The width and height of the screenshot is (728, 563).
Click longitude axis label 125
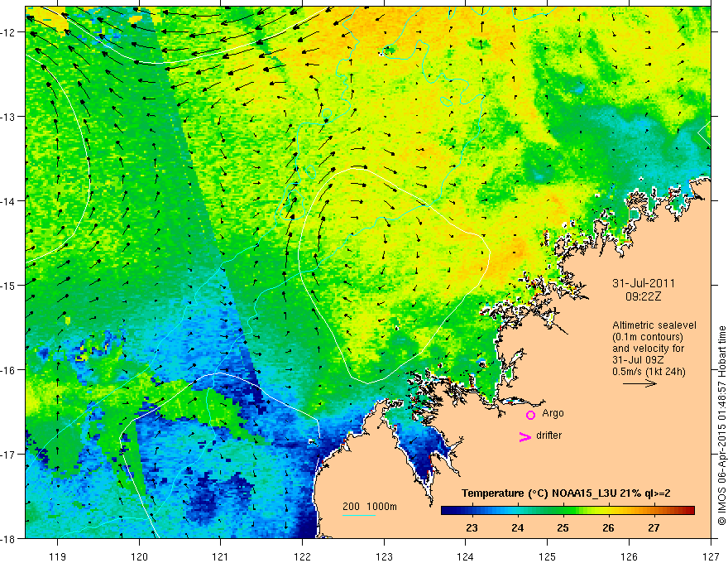click(548, 556)
